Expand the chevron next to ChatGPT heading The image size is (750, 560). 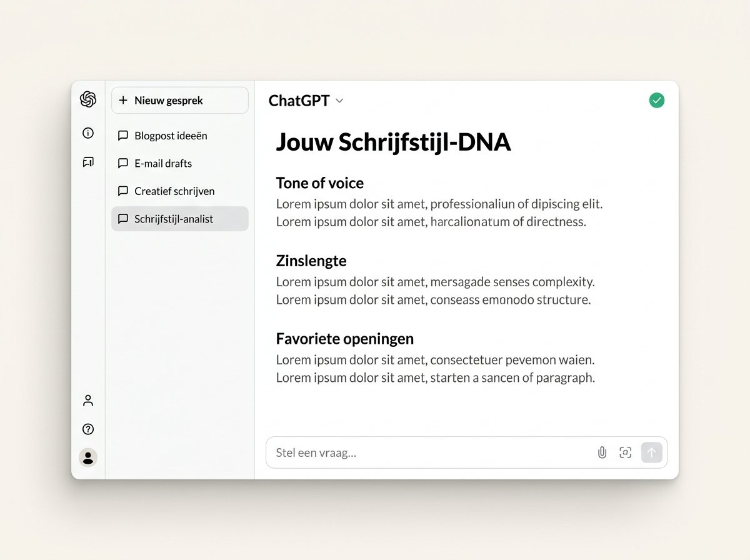tap(339, 101)
